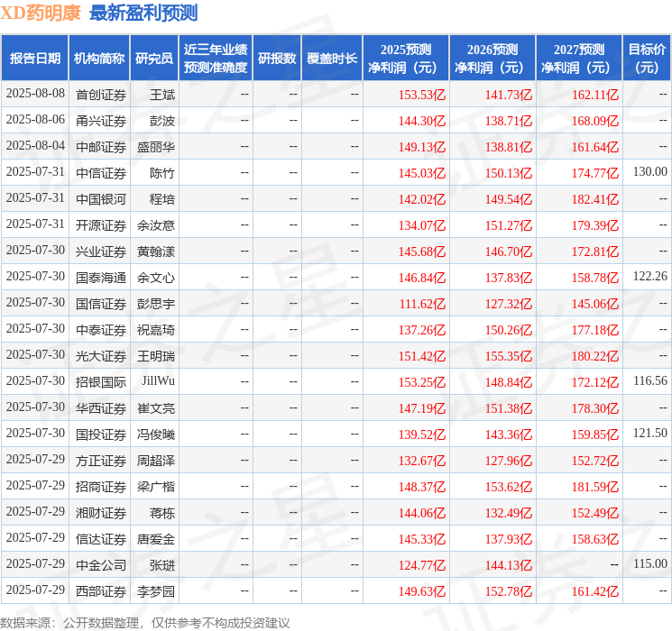
Task: Select the 首创证券 institution cell
Action: pyautogui.click(x=101, y=95)
